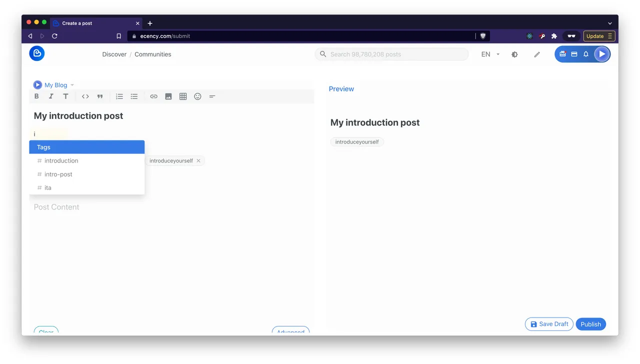This screenshot has height=364, width=640.
Task: Bookmark this page icon
Action: pos(118,36)
